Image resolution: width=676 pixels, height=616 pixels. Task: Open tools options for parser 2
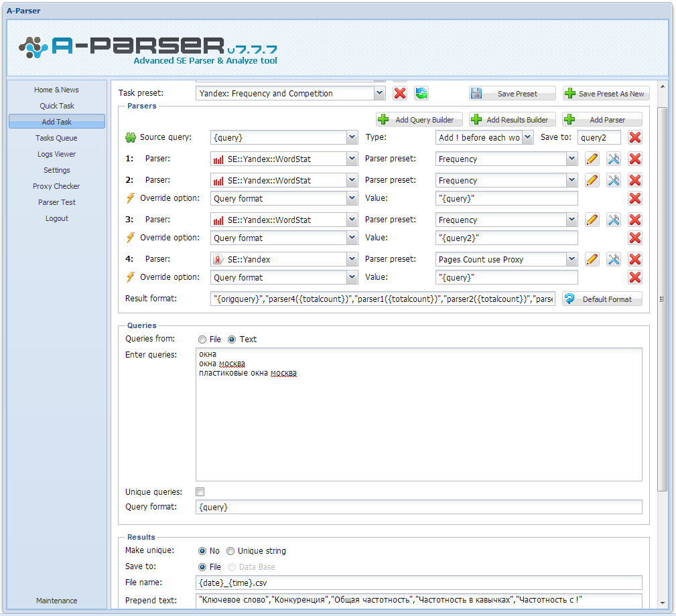tap(614, 180)
